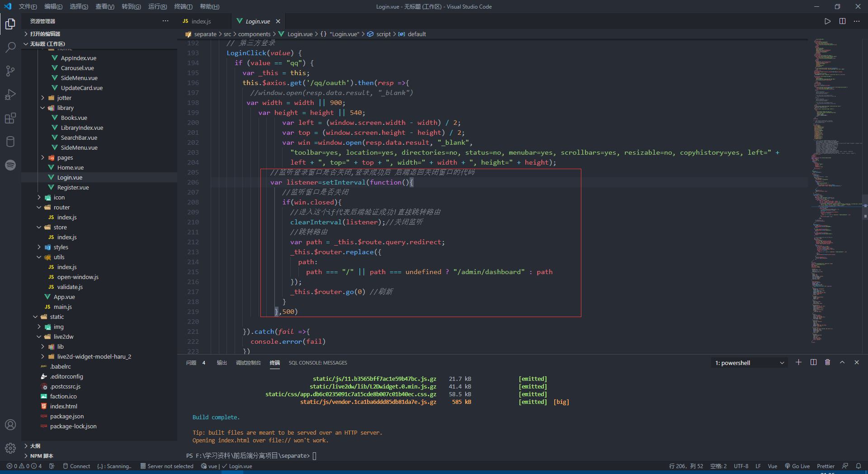The image size is (868, 474).
Task: Open the database (SQL) view icon
Action: click(x=10, y=142)
